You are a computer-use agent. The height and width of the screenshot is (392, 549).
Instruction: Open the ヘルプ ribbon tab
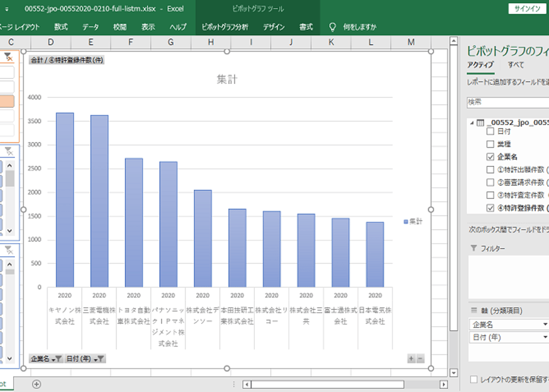[x=178, y=27]
